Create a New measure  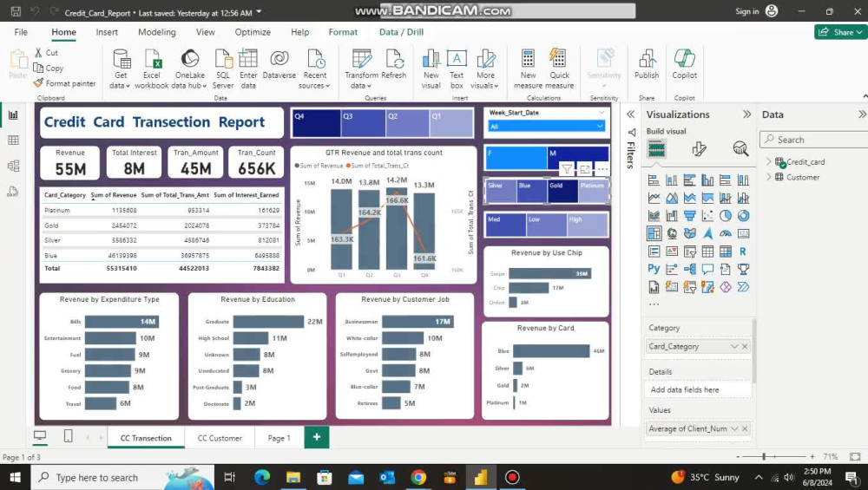click(x=528, y=69)
